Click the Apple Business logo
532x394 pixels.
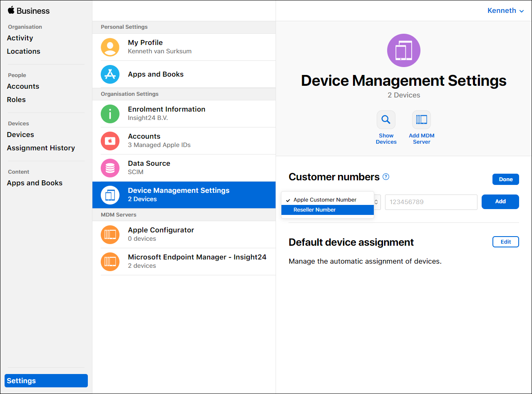coord(28,11)
